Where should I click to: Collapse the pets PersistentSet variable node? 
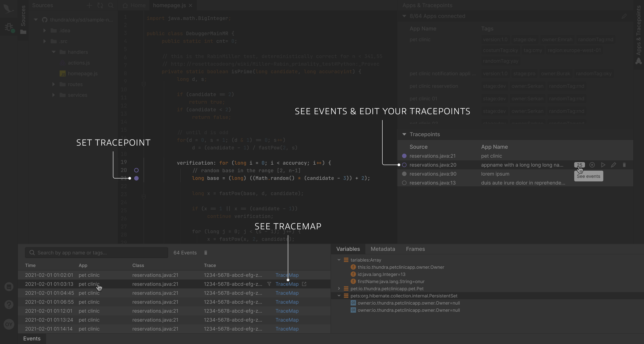(339, 296)
